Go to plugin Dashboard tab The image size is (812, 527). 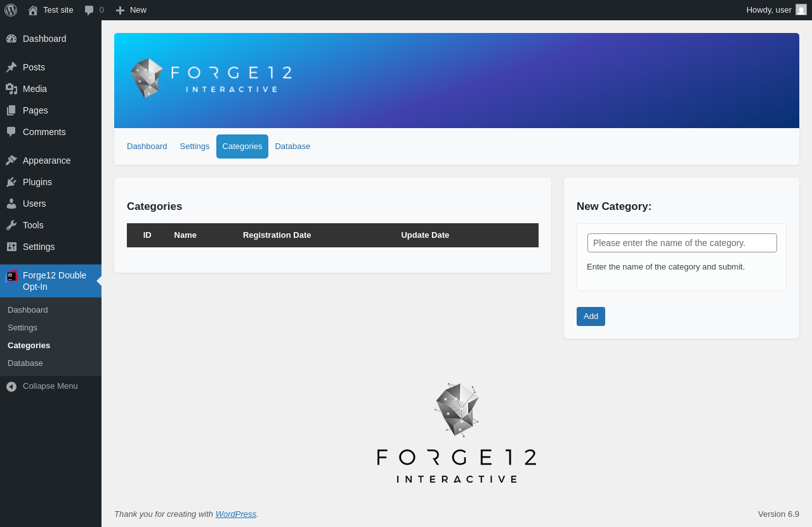pyautogui.click(x=147, y=146)
